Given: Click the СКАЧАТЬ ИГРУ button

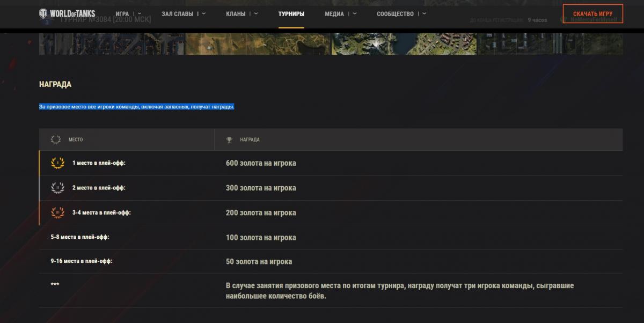Looking at the screenshot, I should pyautogui.click(x=593, y=14).
